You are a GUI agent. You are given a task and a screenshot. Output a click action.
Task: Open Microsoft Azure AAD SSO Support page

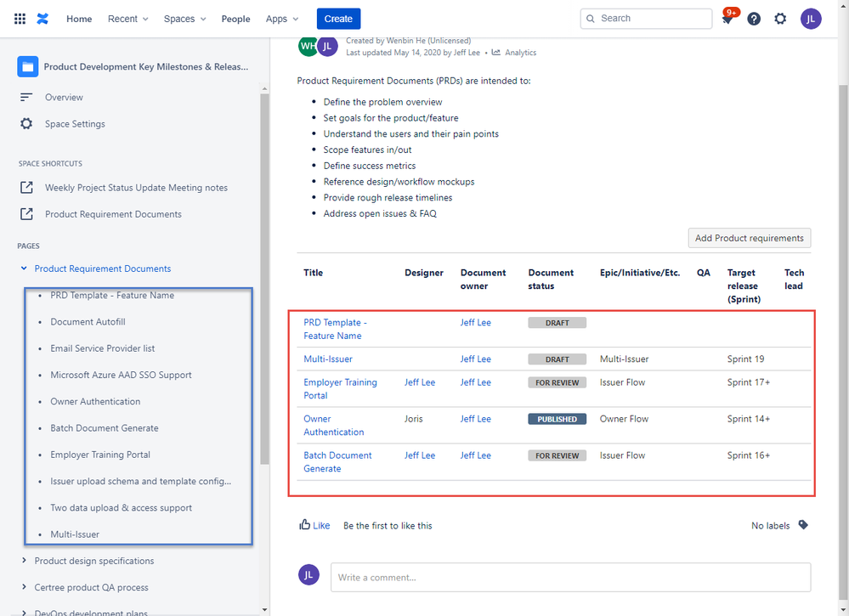point(121,375)
